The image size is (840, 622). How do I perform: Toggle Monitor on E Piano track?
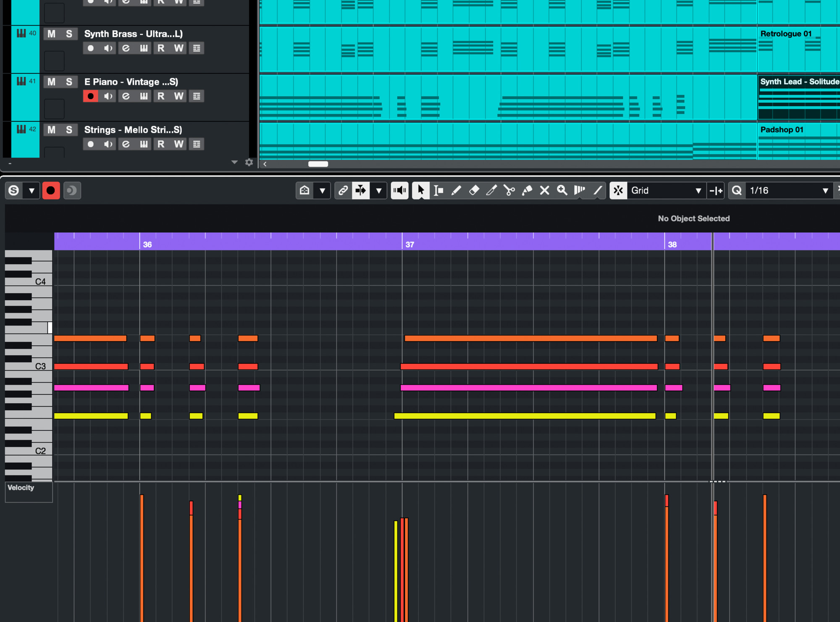click(x=108, y=96)
